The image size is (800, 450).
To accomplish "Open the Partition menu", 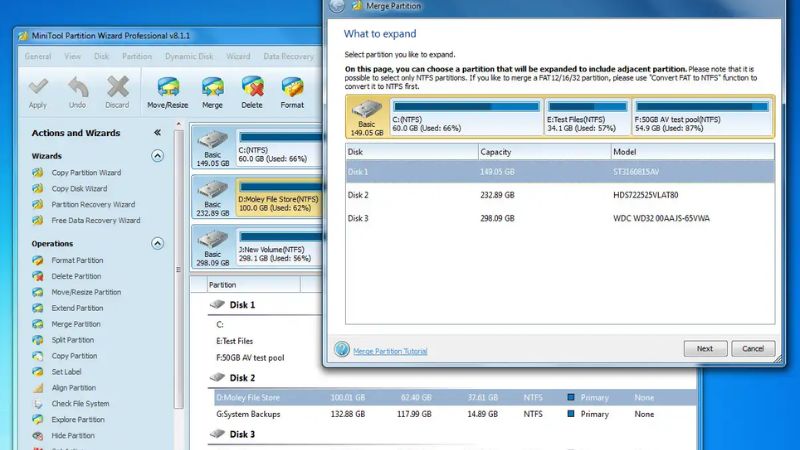I will (x=137, y=56).
